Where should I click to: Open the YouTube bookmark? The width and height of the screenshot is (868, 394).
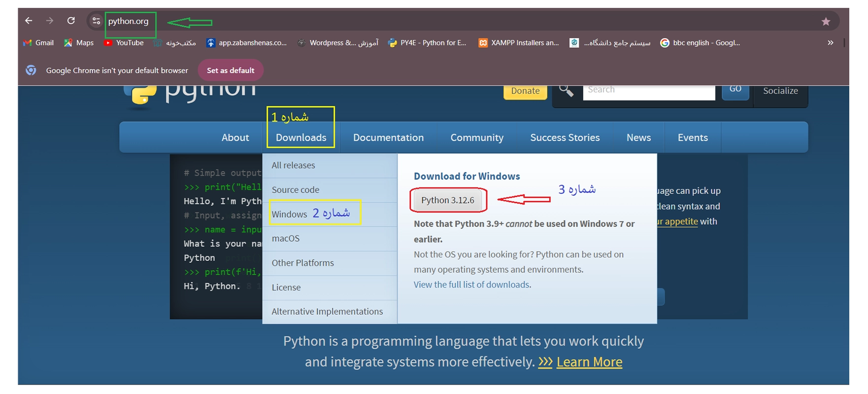(124, 43)
